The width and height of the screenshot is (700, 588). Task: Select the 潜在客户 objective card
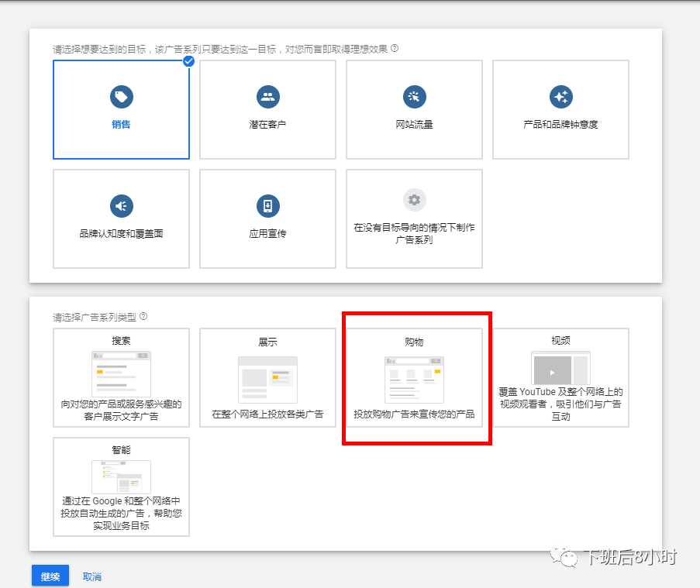pos(267,108)
